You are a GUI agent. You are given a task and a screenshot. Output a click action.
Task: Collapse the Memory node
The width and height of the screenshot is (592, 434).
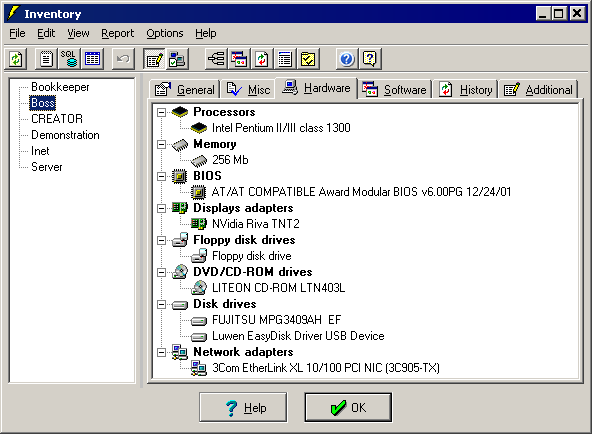tap(161, 144)
